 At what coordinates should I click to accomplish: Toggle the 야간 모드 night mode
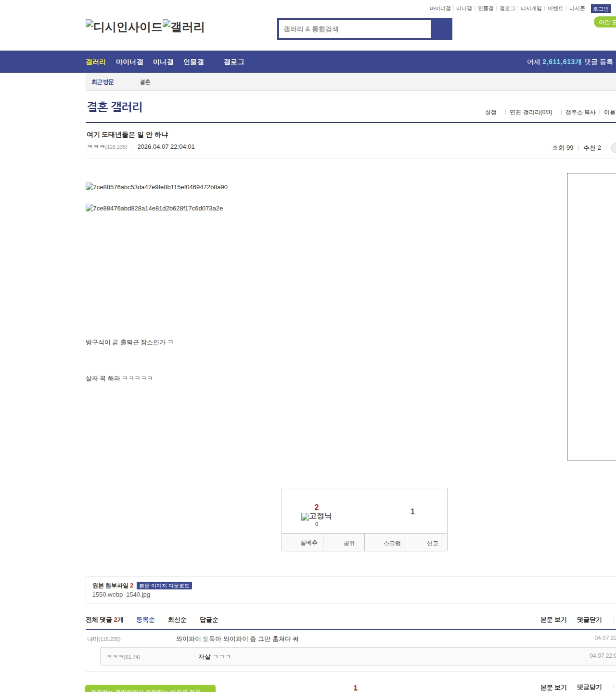click(606, 22)
